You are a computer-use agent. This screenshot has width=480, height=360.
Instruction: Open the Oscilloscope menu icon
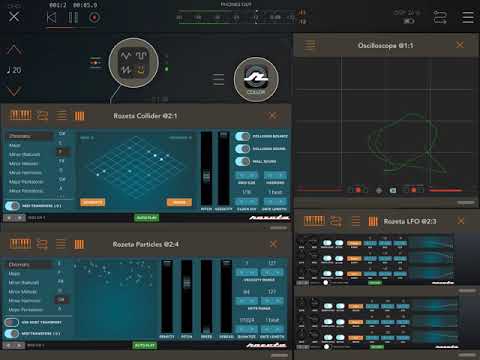click(x=310, y=45)
